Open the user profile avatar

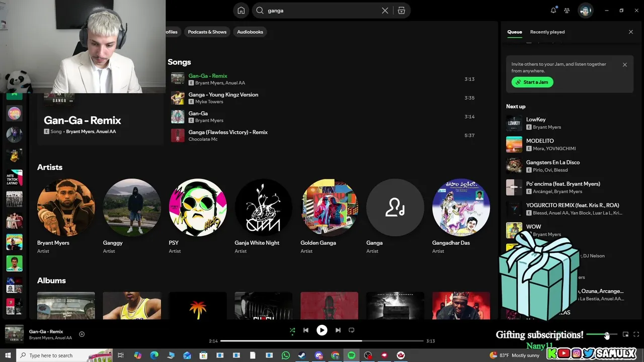coord(585,11)
